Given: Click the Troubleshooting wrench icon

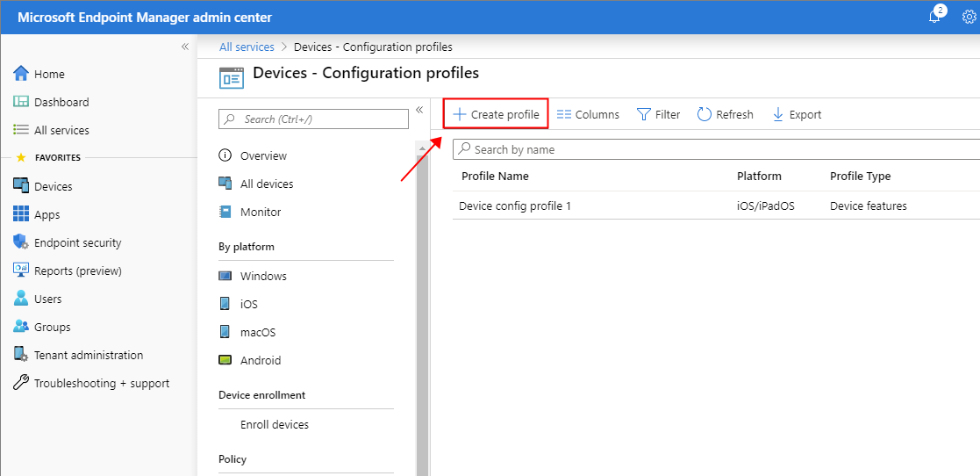Looking at the screenshot, I should pos(21,383).
